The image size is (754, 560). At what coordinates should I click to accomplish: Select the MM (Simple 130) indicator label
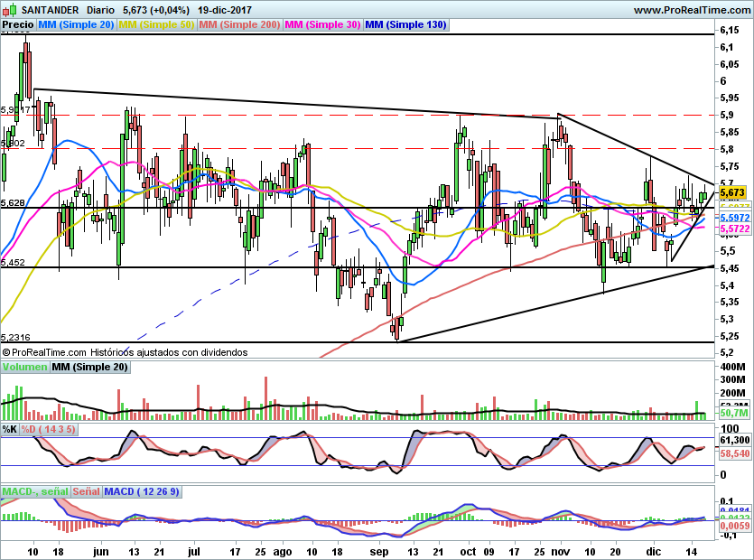click(405, 25)
